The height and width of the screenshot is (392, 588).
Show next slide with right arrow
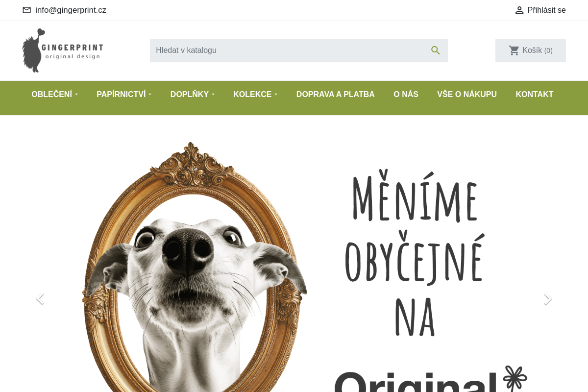click(x=548, y=298)
